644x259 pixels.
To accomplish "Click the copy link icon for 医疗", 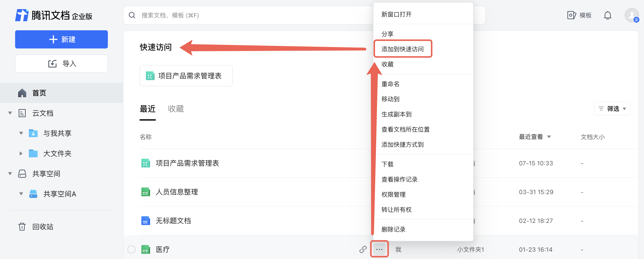I will click(363, 249).
